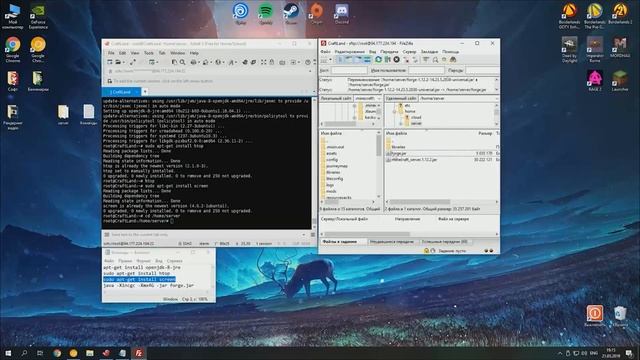Click FileZilla icon in the taskbar

click(x=139, y=353)
